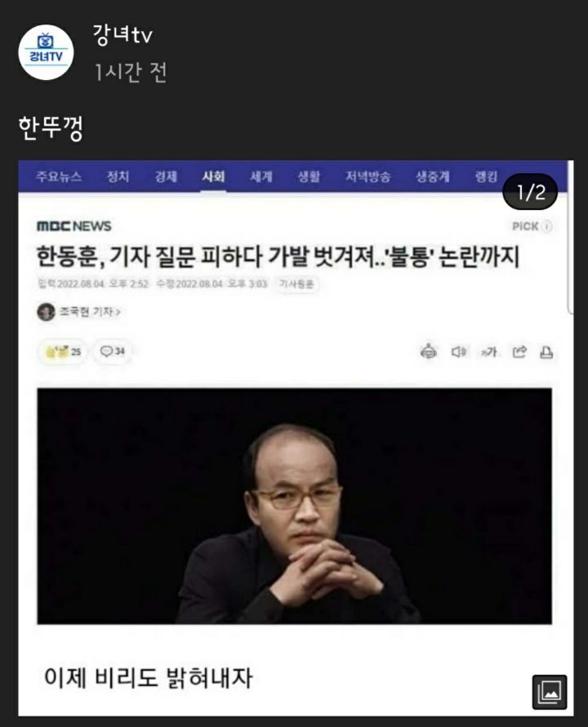
Task: Open the 34 comments bubble
Action: click(113, 351)
